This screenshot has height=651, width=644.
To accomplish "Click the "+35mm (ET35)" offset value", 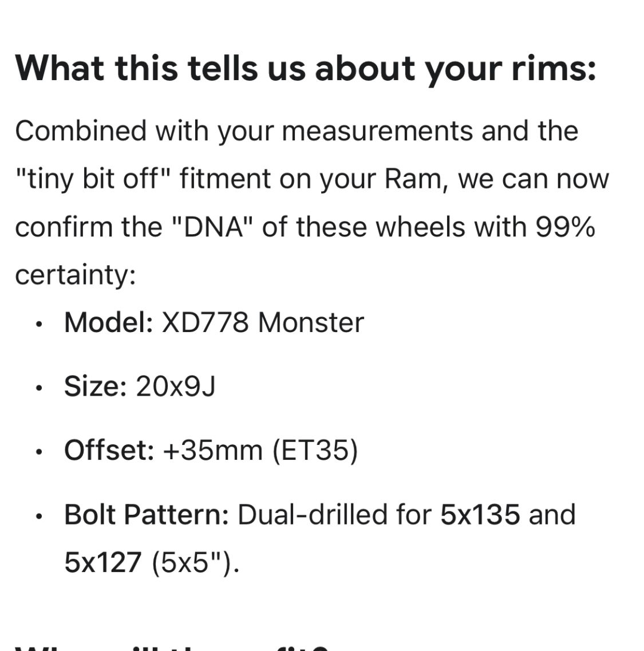I will point(260,451).
